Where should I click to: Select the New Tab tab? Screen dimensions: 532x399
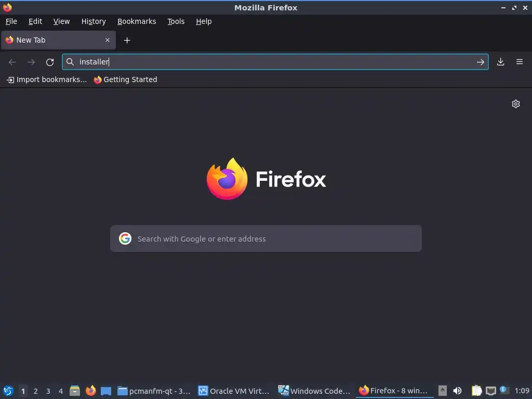click(58, 40)
